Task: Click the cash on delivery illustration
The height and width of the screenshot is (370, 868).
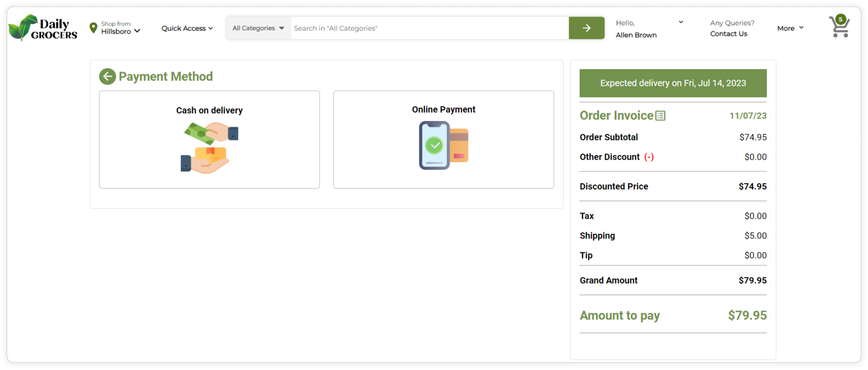Action: pyautogui.click(x=209, y=148)
